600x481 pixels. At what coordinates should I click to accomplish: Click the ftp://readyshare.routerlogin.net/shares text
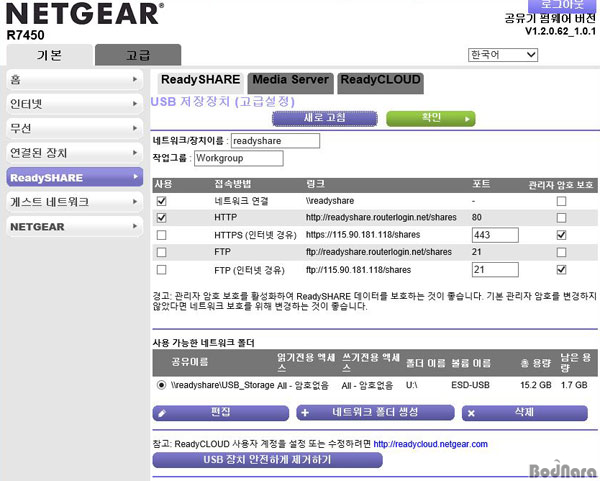379,252
